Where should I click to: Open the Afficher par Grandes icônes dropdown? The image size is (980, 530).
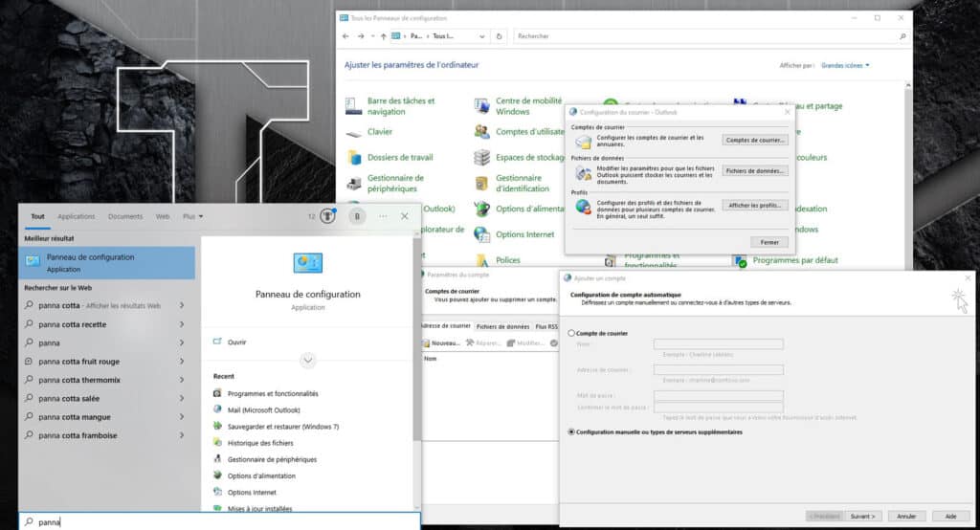click(x=845, y=66)
